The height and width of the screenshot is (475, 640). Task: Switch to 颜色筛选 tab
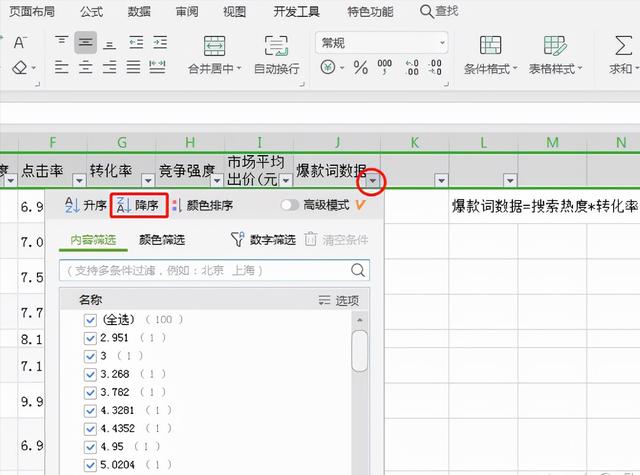162,240
